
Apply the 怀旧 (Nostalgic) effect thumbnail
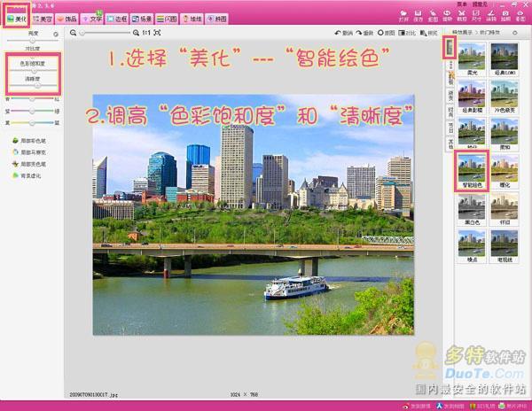point(505,209)
